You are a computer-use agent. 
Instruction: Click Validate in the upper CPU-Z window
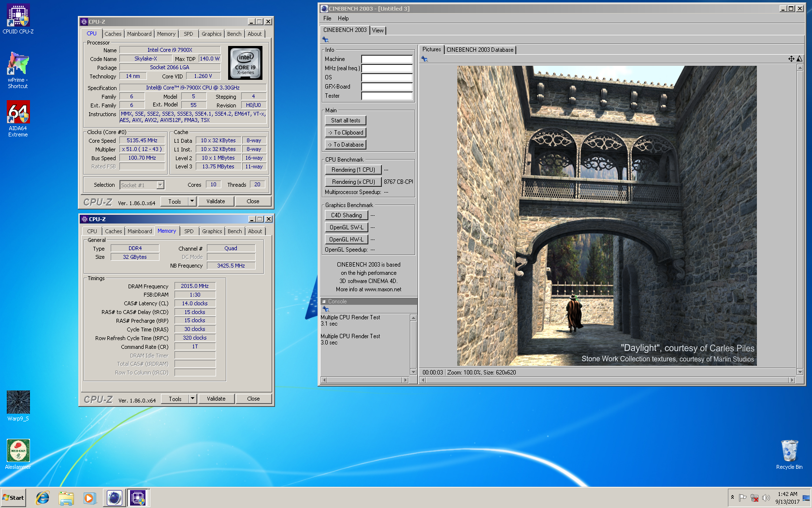tap(216, 201)
